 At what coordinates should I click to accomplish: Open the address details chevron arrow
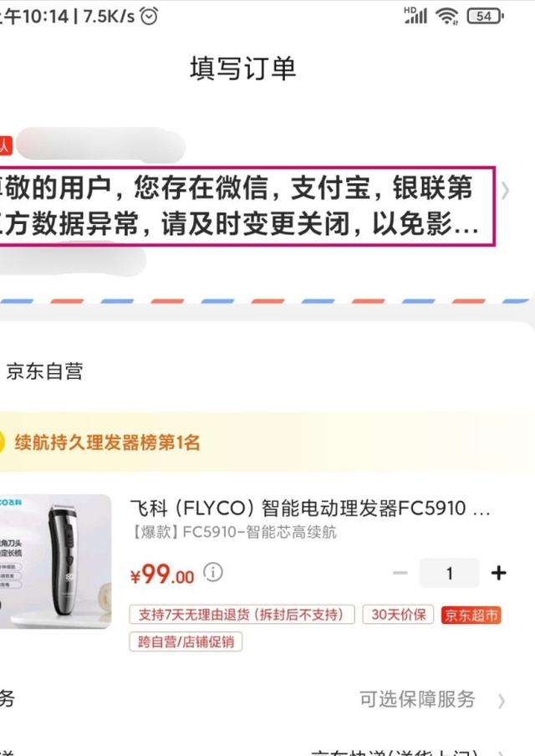[505, 191]
